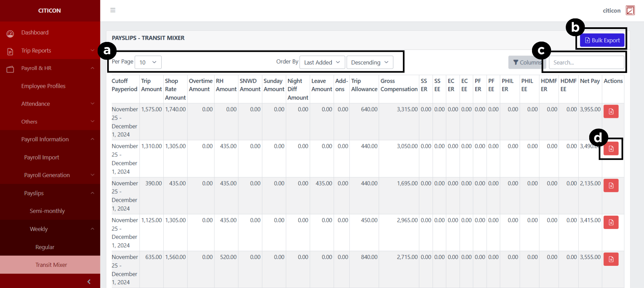
Task: Click the Search input field
Action: pyautogui.click(x=586, y=62)
